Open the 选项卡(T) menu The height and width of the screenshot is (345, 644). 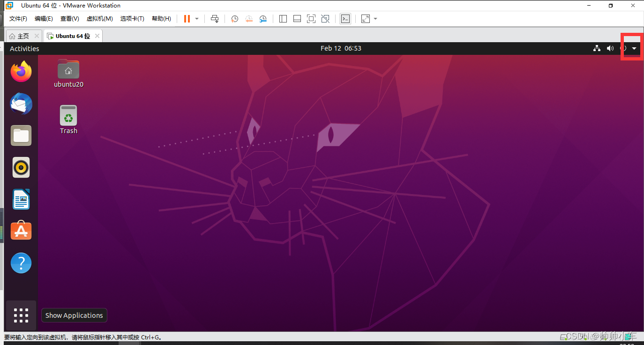pyautogui.click(x=132, y=19)
